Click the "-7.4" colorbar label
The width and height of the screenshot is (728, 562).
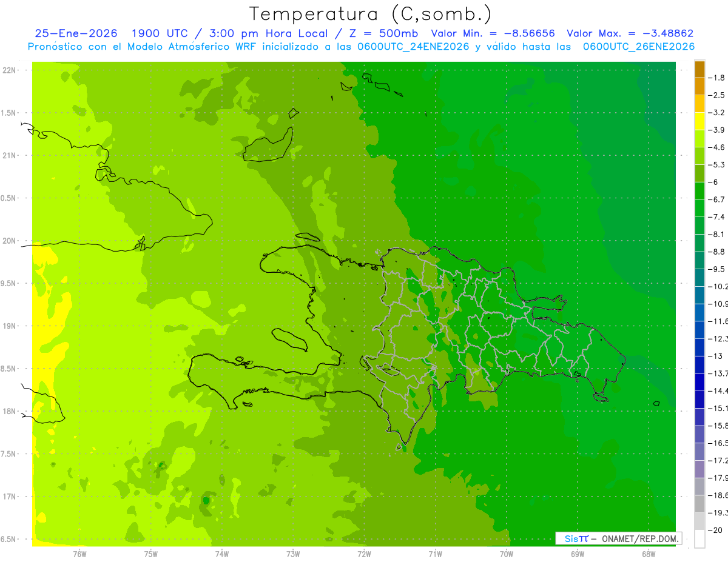tap(716, 217)
